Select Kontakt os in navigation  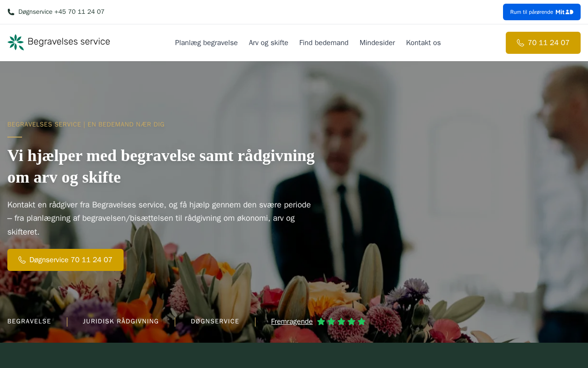tap(424, 43)
